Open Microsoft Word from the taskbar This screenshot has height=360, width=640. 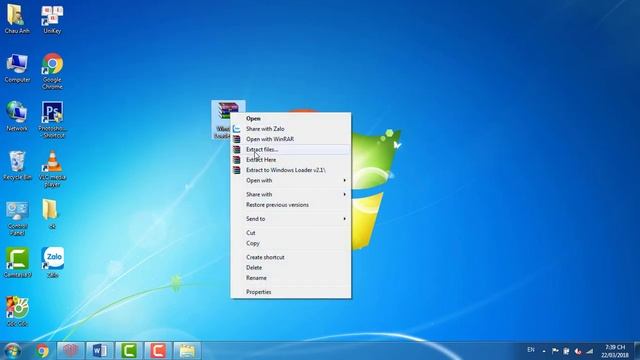100,351
